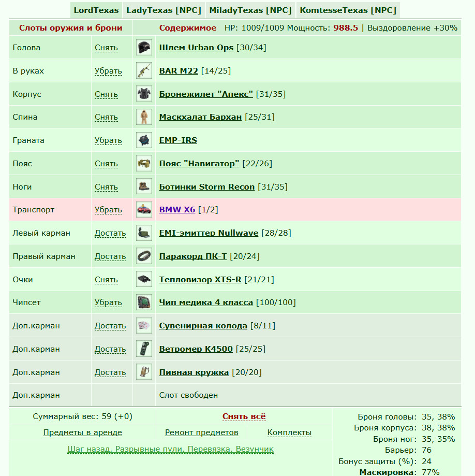Click Убрать for the Чипсет slot

click(x=108, y=302)
